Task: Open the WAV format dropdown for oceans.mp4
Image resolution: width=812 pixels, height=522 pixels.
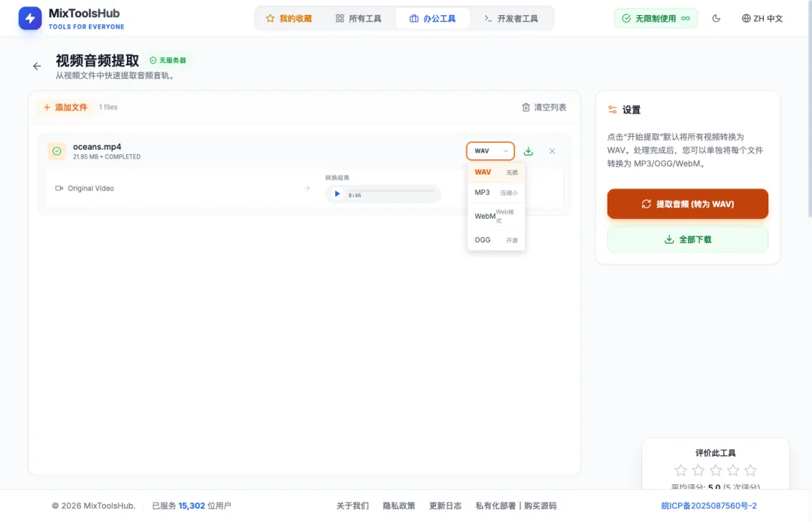Action: pyautogui.click(x=490, y=151)
